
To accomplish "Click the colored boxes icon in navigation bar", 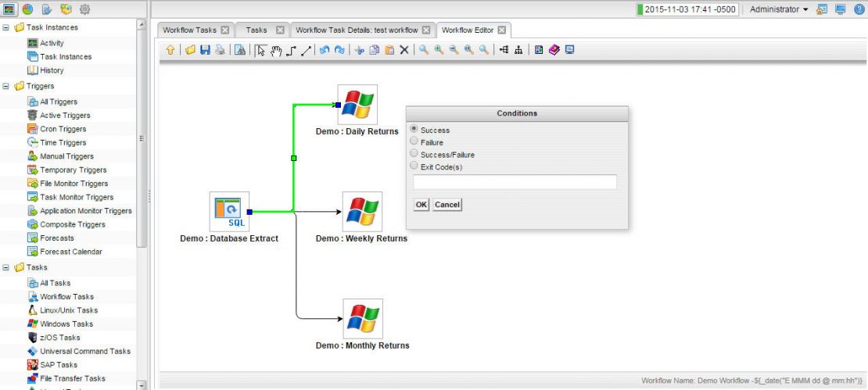I will click(66, 9).
